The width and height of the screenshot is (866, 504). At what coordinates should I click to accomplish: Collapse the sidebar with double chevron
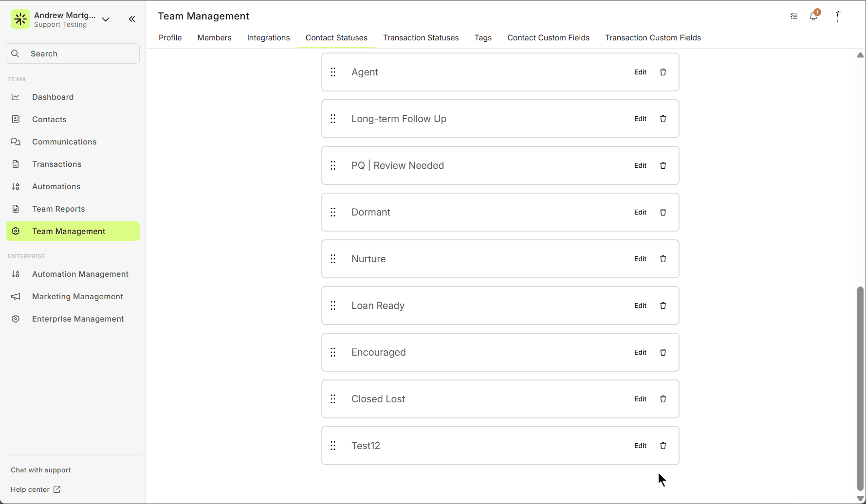point(132,19)
